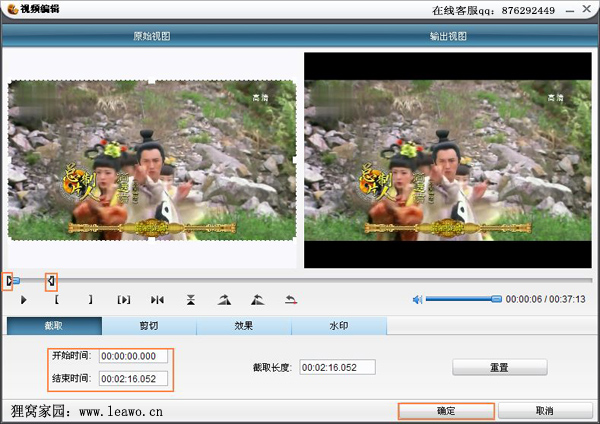Click the 取消 button

pyautogui.click(x=545, y=411)
